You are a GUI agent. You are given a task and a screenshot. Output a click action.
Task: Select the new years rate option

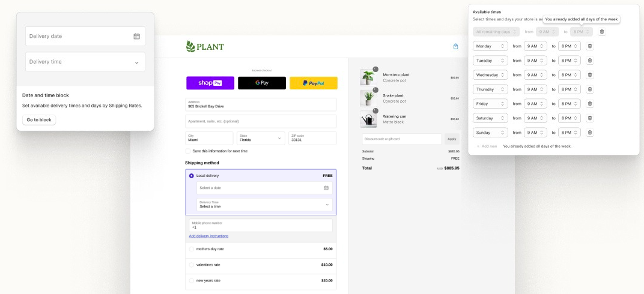tap(192, 280)
